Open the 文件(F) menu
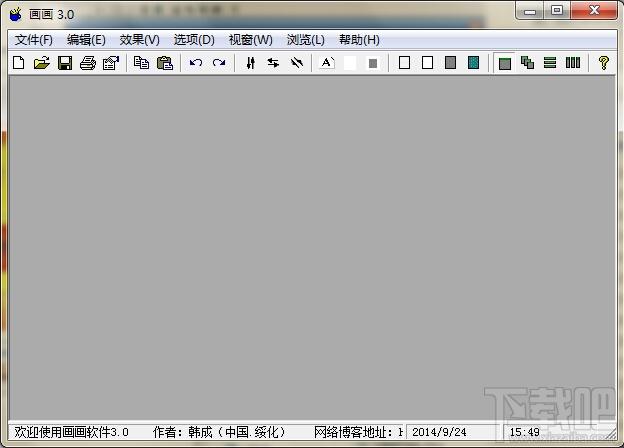Screen dimensions: 624x448 pyautogui.click(x=34, y=40)
